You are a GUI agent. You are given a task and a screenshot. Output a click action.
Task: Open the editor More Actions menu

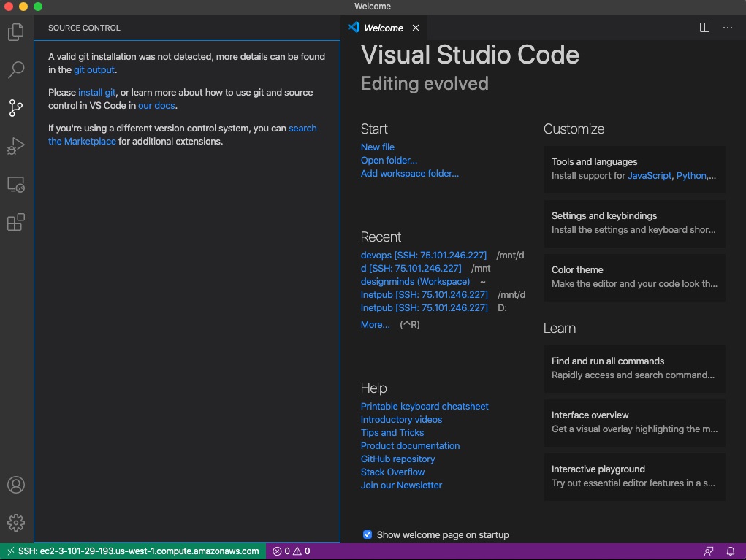pos(728,28)
